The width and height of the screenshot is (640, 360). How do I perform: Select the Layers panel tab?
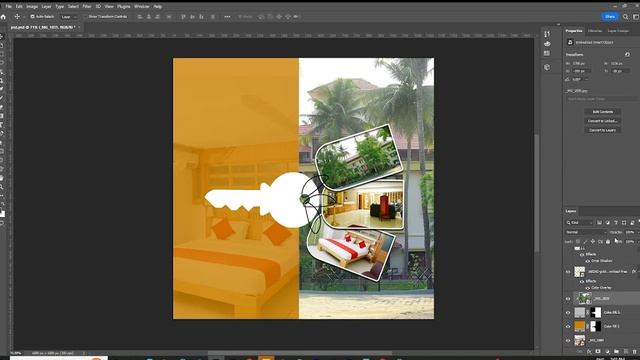point(571,211)
